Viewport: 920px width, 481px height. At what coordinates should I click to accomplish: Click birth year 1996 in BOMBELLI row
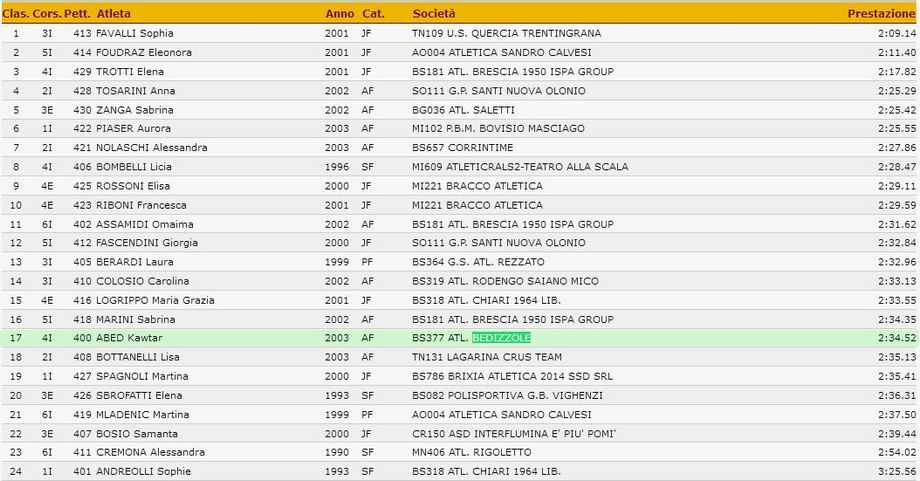pos(337,167)
